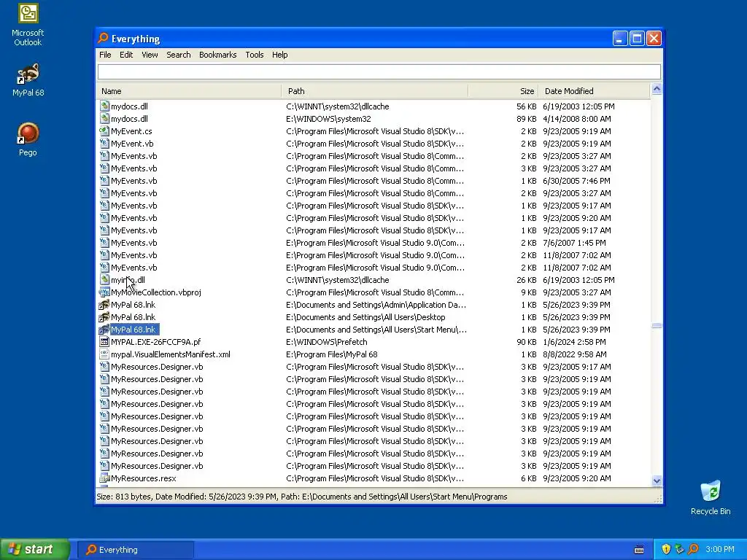Open the File menu
The image size is (747, 560).
[x=105, y=55]
